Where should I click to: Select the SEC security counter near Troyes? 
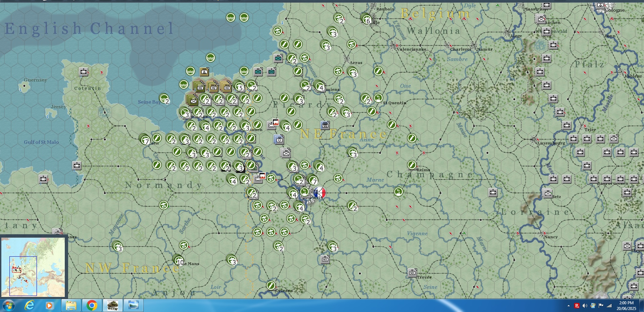pyautogui.click(x=412, y=272)
